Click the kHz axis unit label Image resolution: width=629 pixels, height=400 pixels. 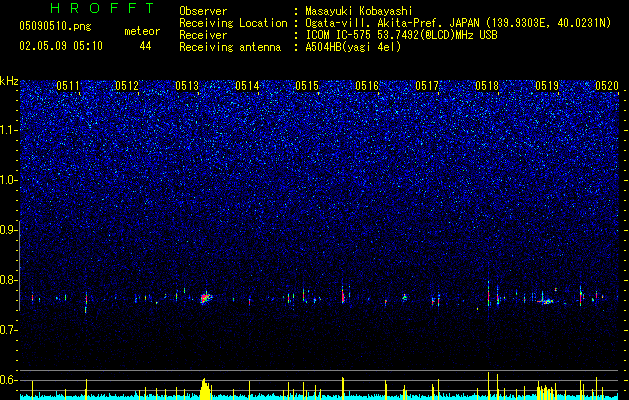tap(9, 81)
